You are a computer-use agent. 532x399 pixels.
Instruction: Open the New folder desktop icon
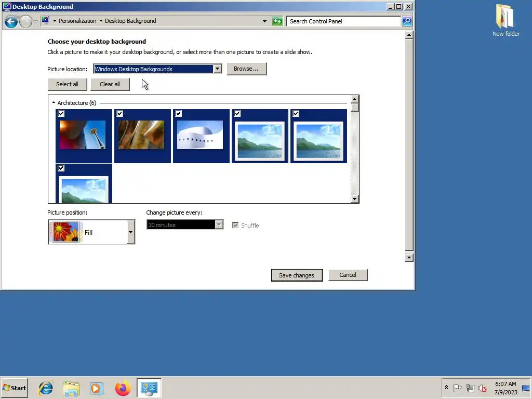506,20
